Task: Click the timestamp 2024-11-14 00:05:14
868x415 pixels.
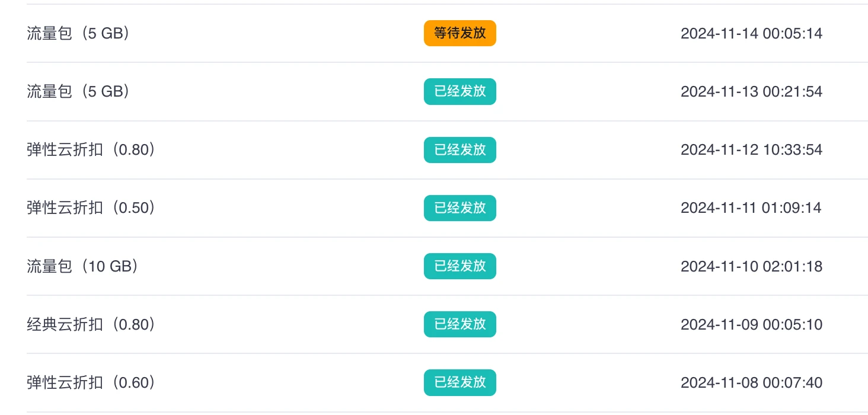Action: pos(751,33)
